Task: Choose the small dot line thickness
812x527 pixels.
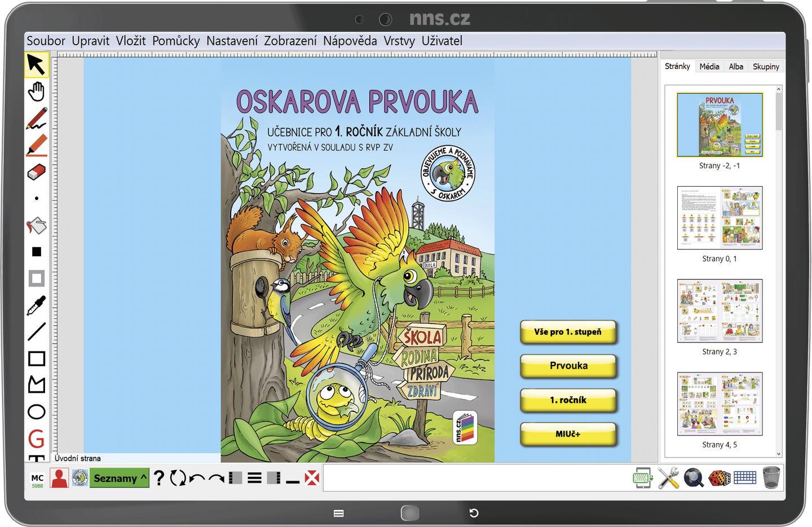Action: [x=37, y=199]
